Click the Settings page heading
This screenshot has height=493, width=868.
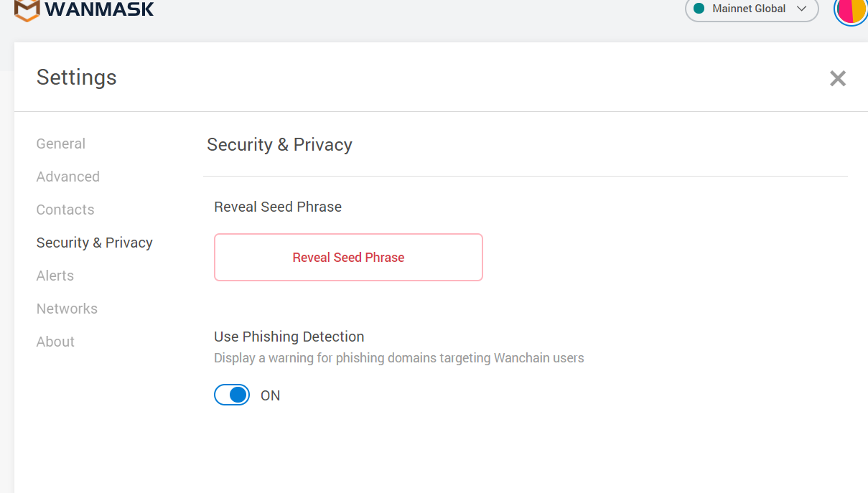click(77, 78)
